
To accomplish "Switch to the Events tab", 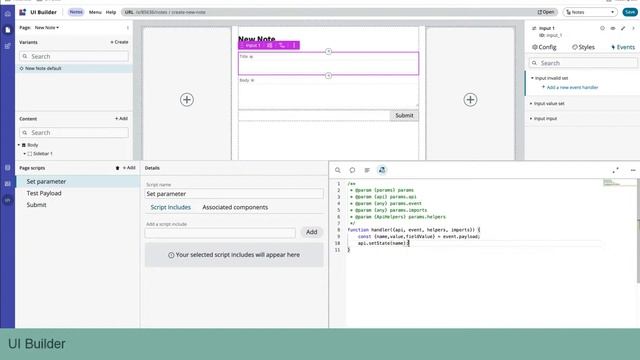I will point(623,47).
